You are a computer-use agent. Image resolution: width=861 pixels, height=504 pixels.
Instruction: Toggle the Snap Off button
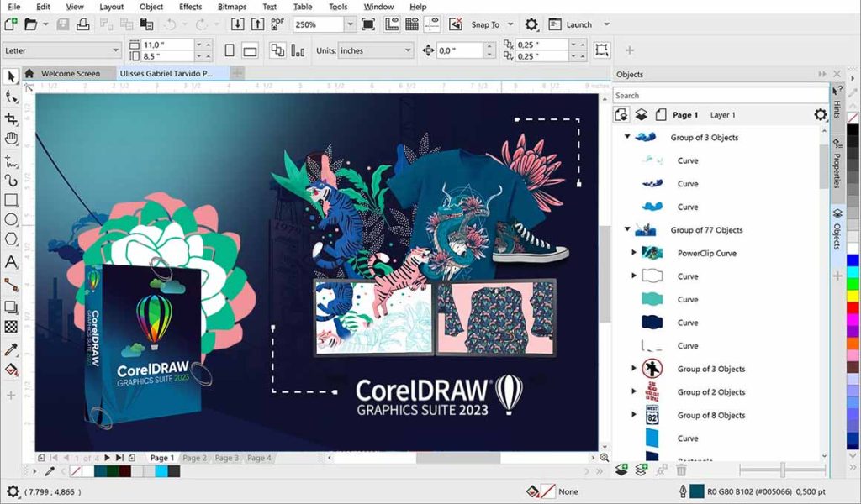point(455,24)
